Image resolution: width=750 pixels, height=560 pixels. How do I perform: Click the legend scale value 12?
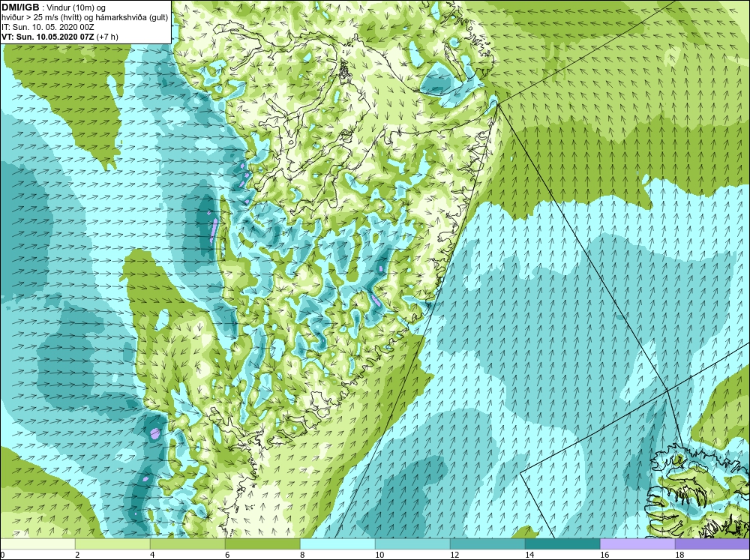[454, 555]
